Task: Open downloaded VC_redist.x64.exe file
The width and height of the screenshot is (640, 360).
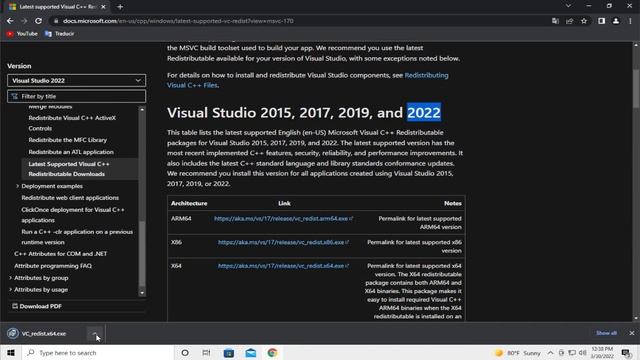Action: click(x=44, y=334)
